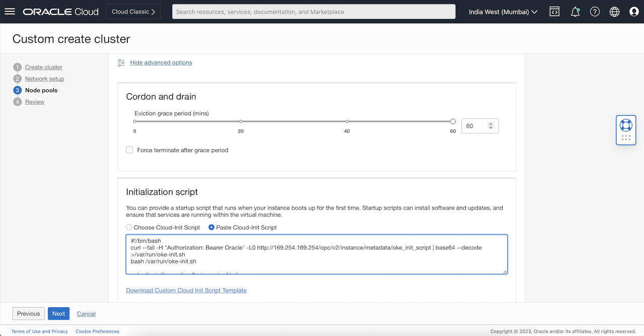Screen dimensions: 644x336
Task: Open the Cloud Classic switcher
Action: click(133, 12)
